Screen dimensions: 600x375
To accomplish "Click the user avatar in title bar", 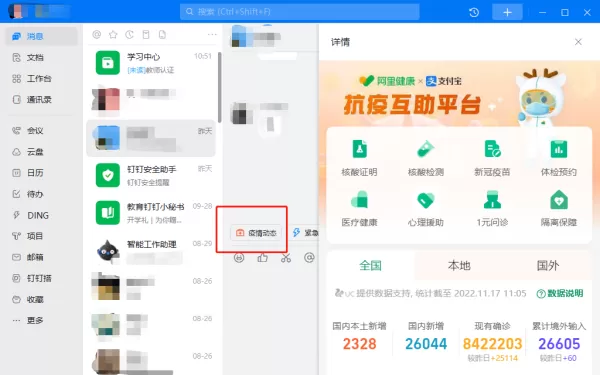I will (16, 11).
